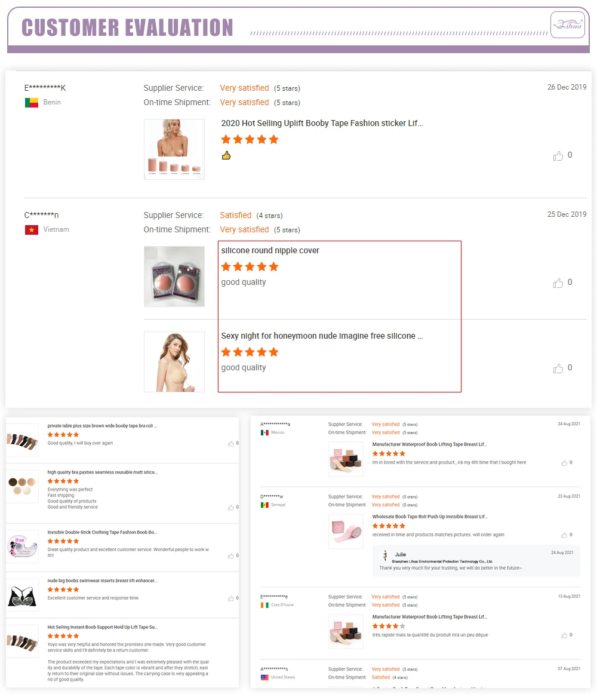
Task: Like the silicone round nipple cover review
Action: pos(558,283)
